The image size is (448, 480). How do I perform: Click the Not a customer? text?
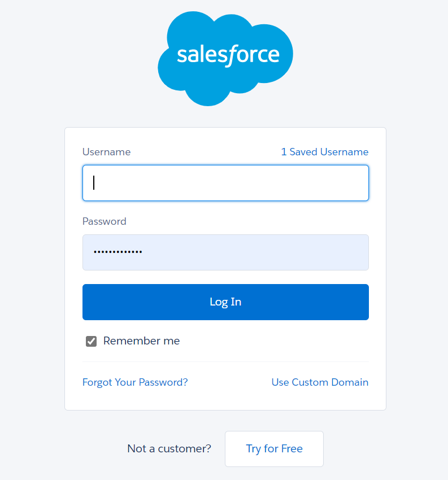pos(169,449)
